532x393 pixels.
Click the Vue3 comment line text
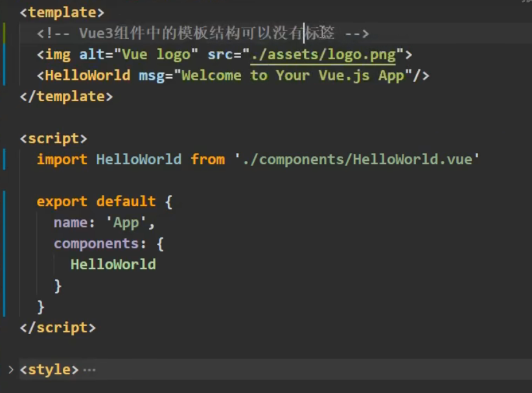pos(203,33)
